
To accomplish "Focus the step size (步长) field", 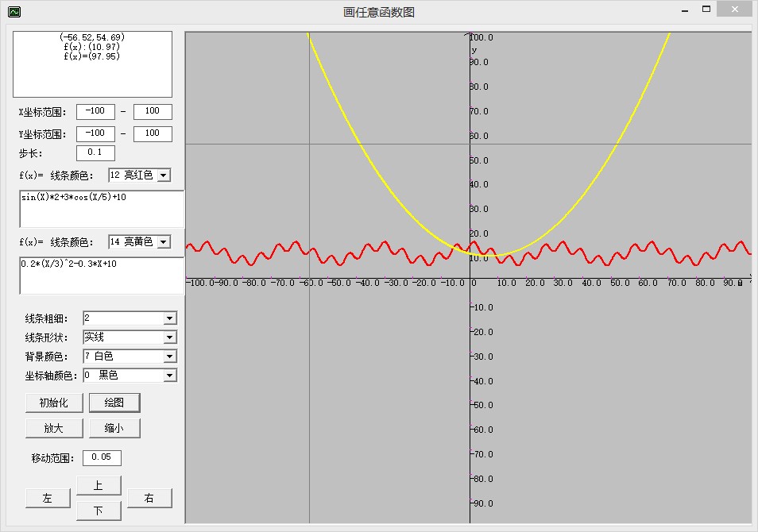I will click(96, 152).
